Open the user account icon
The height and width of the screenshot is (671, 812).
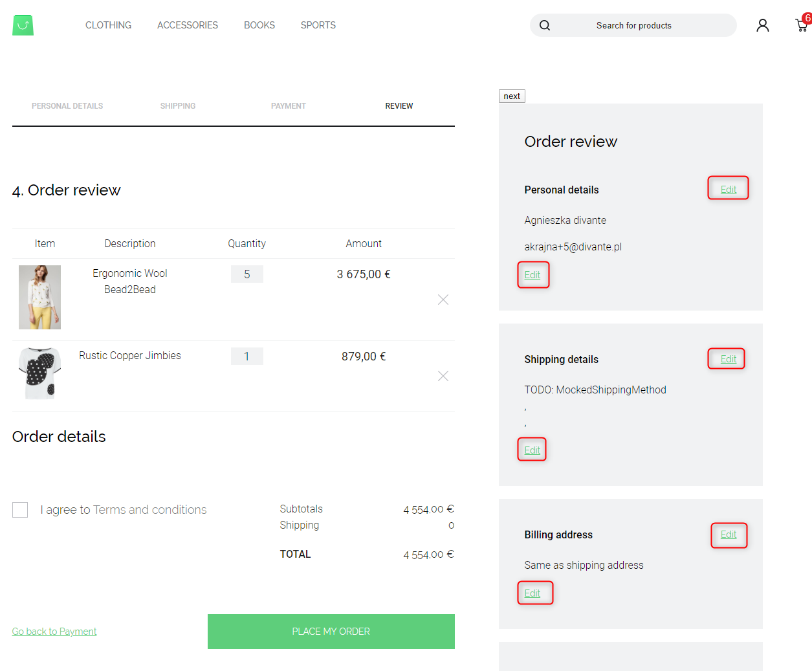coord(762,25)
